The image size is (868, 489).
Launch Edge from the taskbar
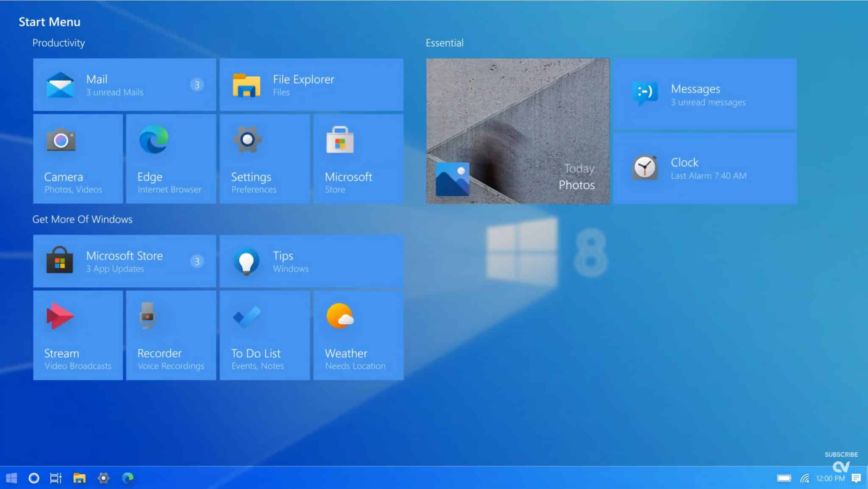[x=128, y=478]
